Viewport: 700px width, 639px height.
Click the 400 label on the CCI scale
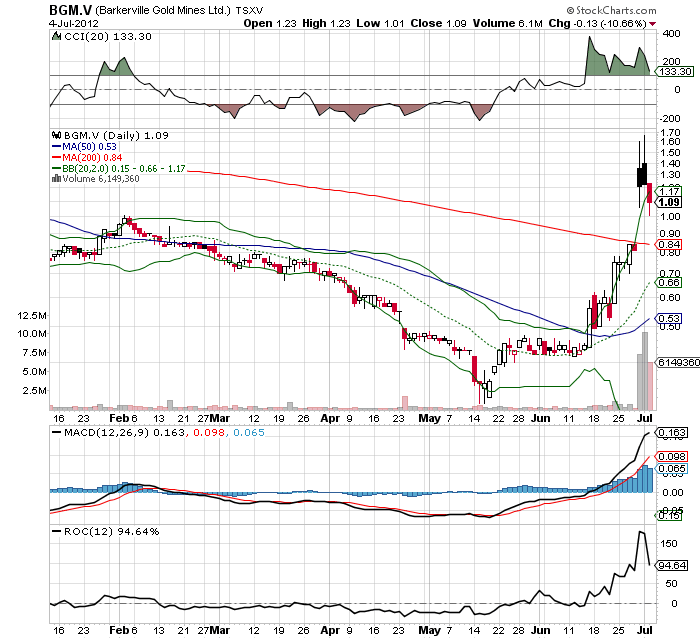coord(672,33)
